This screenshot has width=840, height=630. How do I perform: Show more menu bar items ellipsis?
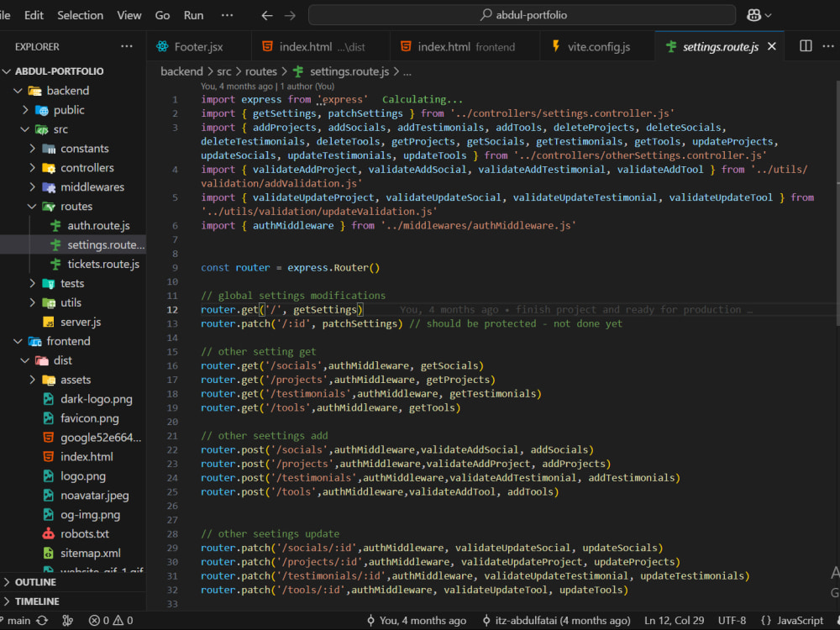click(227, 15)
